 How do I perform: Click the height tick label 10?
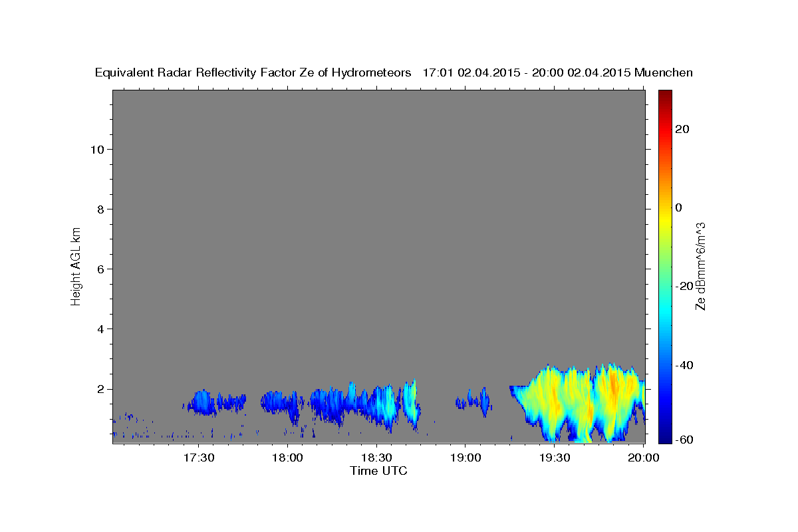[x=96, y=149]
